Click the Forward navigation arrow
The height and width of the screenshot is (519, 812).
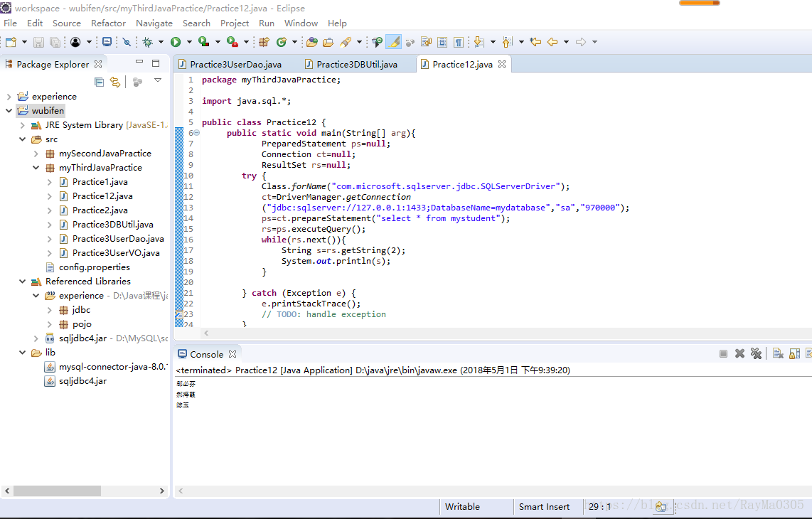coord(581,42)
